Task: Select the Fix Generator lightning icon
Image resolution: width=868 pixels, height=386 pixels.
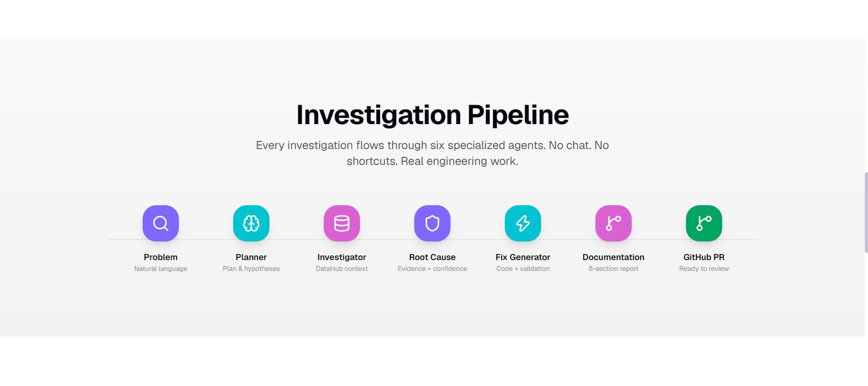Action: tap(523, 223)
